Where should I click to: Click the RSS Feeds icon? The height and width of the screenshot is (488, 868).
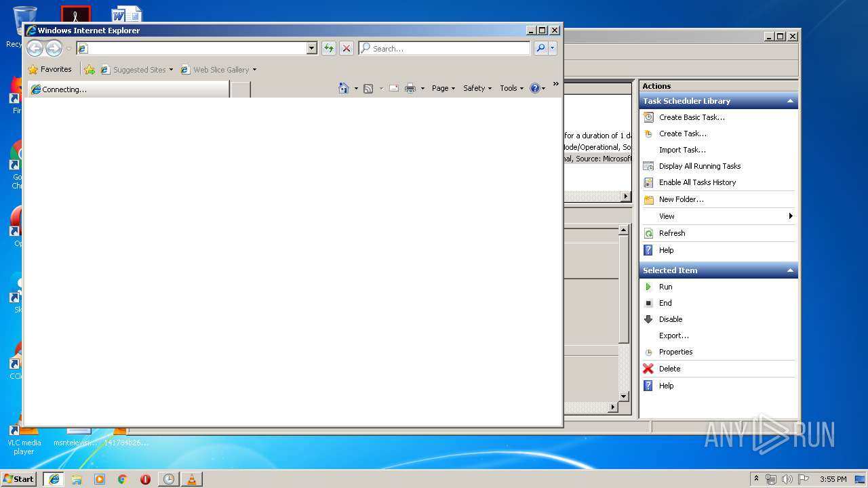click(x=368, y=88)
